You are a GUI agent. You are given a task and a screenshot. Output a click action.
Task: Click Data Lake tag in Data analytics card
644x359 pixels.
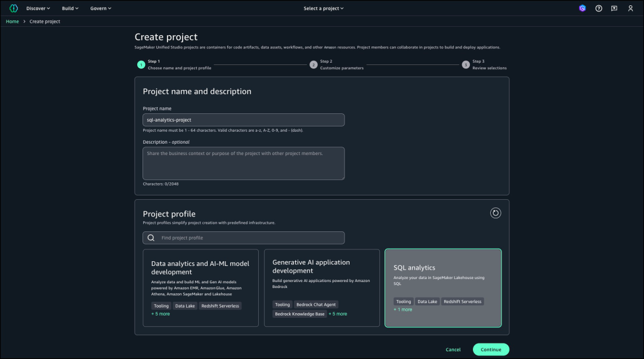point(185,306)
